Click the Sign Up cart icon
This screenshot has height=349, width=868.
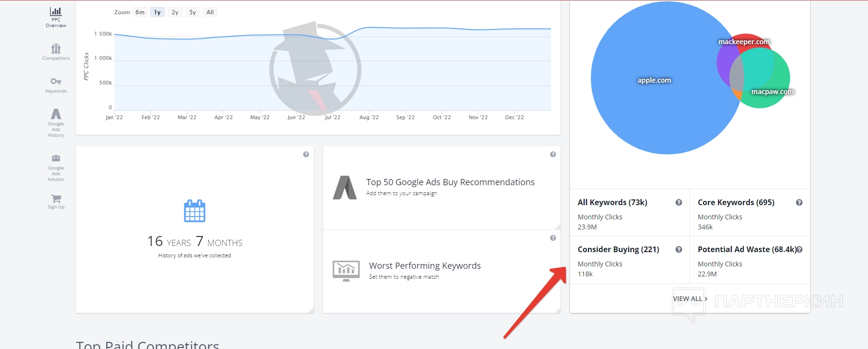(56, 198)
